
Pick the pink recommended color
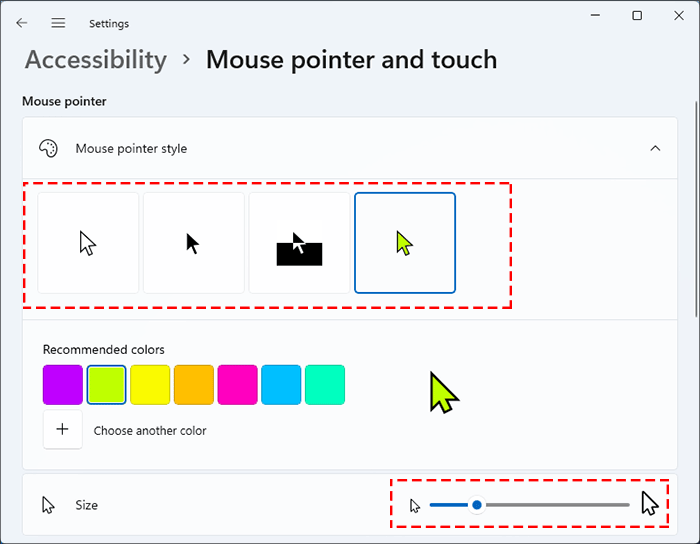[238, 385]
